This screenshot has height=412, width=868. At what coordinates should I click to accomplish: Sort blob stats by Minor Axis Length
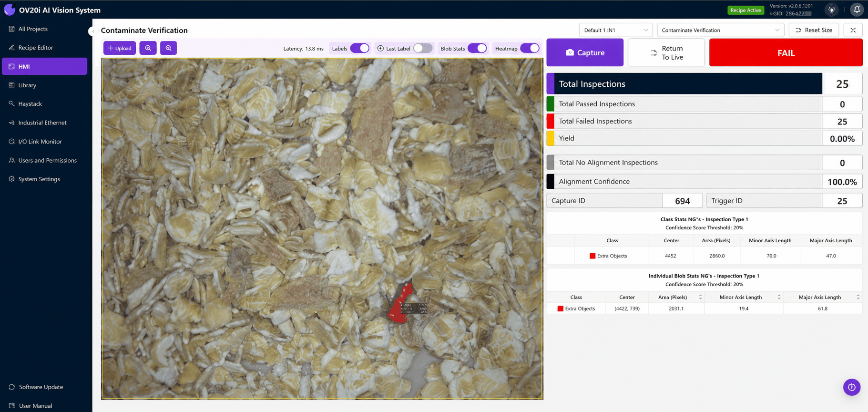[x=779, y=297]
